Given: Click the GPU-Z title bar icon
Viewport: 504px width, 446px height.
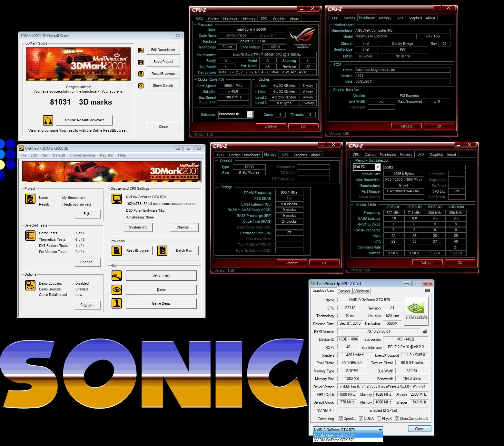Looking at the screenshot, I should tap(312, 284).
